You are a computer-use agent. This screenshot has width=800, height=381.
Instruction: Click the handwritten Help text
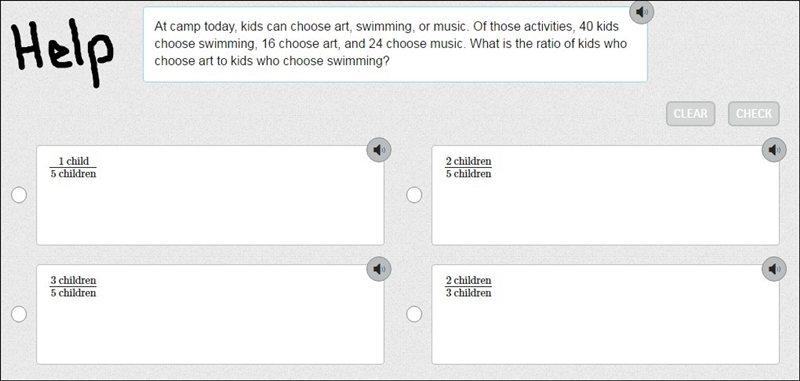(61, 51)
